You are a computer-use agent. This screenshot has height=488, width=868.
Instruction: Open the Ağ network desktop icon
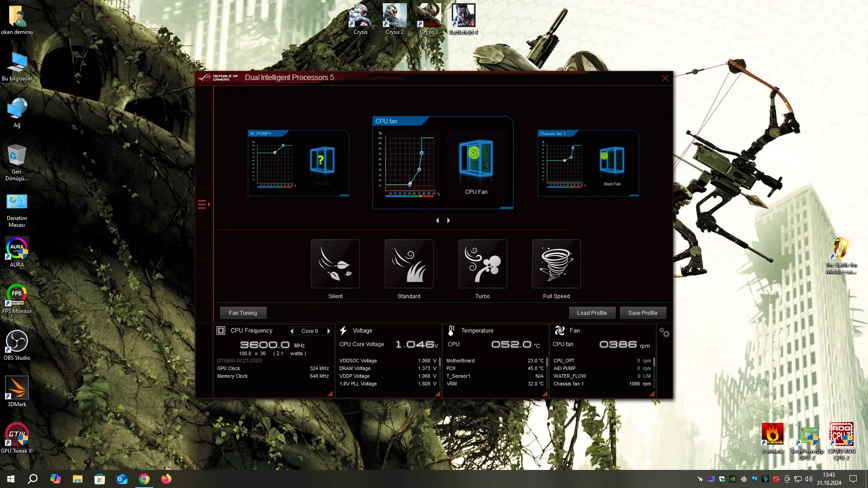pos(17,113)
